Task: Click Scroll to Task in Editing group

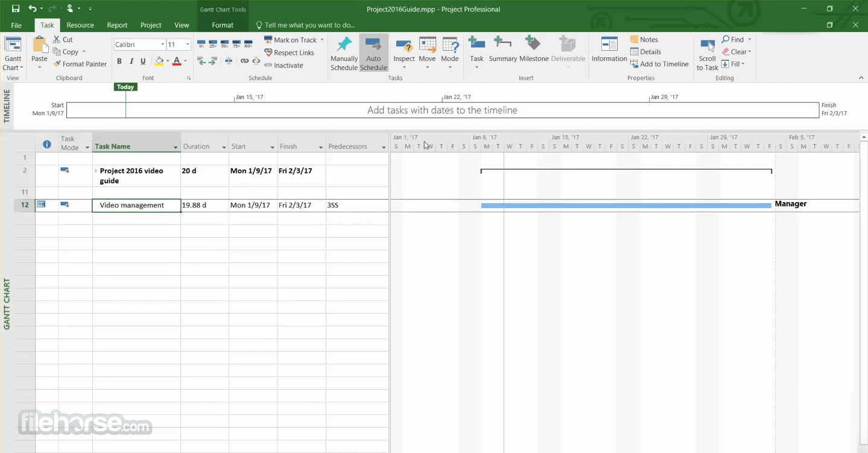Action: [706, 53]
